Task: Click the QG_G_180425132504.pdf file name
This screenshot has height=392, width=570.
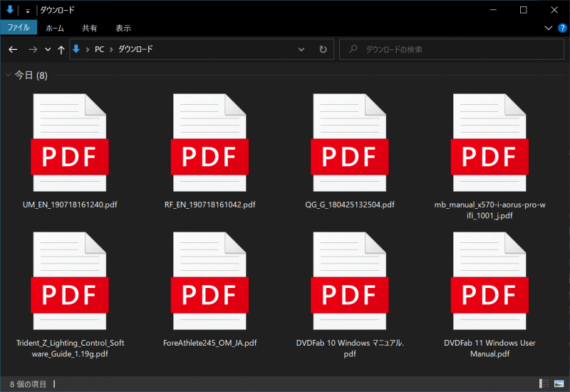Action: point(350,205)
